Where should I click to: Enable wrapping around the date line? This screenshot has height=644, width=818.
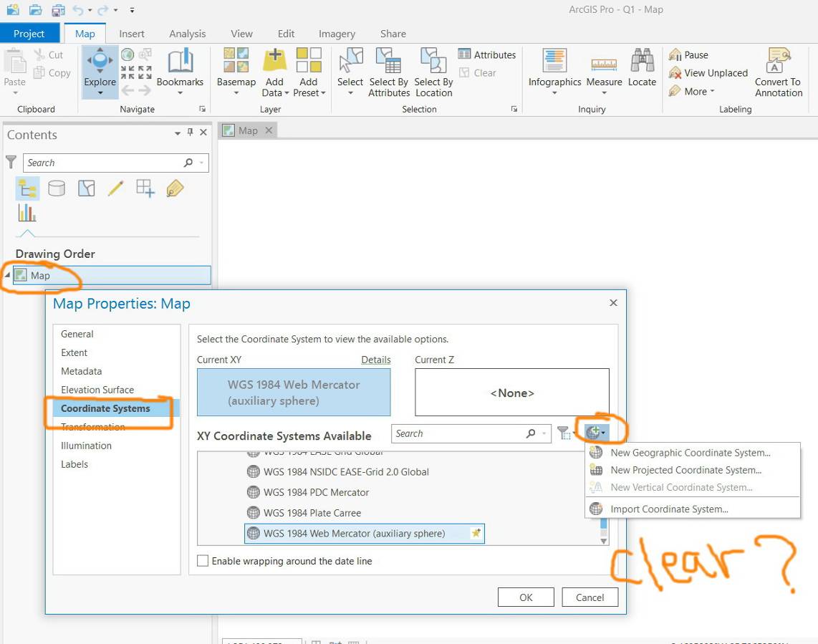tap(203, 561)
